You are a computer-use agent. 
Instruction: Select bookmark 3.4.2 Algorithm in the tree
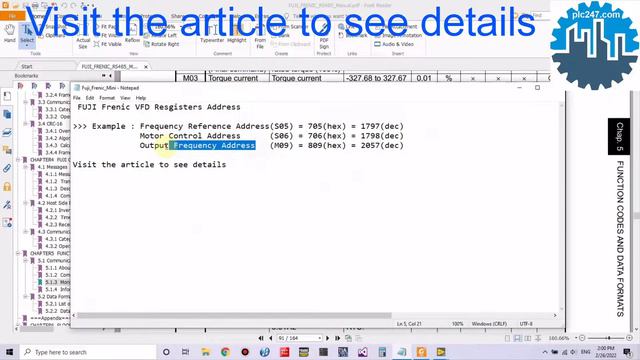(x=58, y=138)
